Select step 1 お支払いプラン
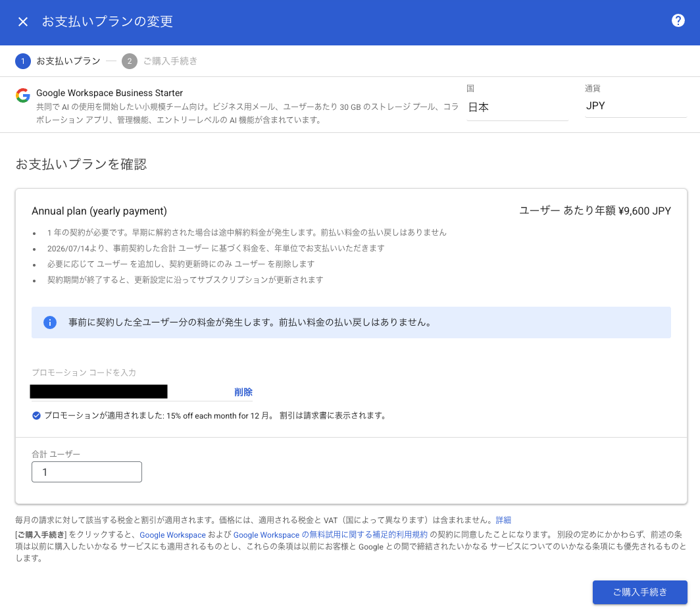 (58, 61)
